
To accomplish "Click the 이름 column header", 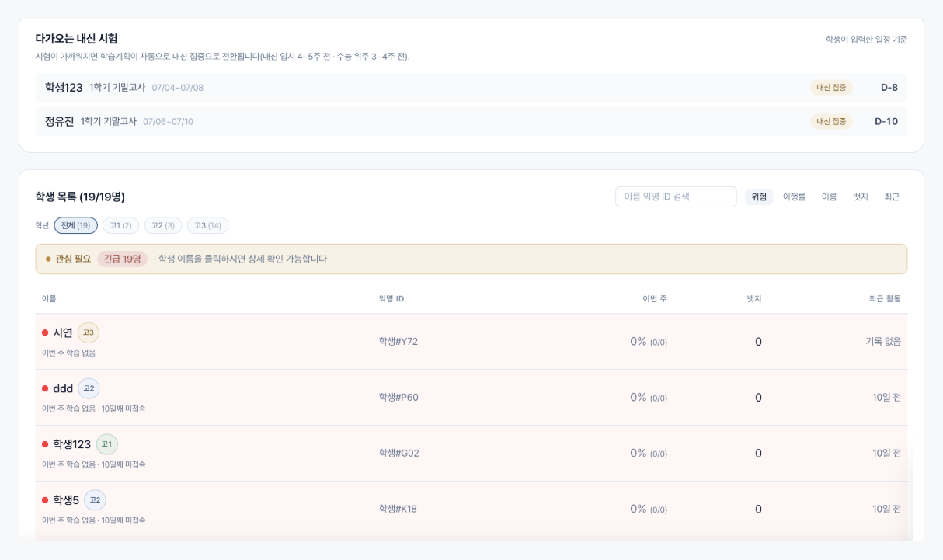I will click(x=49, y=298).
